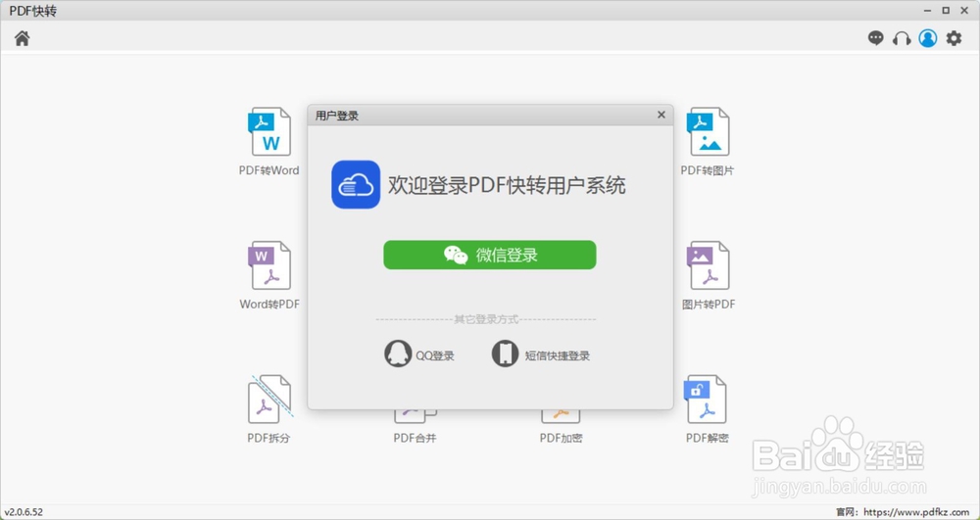Click the PDF加密 label
Viewport: 980px width, 520px height.
click(x=562, y=438)
